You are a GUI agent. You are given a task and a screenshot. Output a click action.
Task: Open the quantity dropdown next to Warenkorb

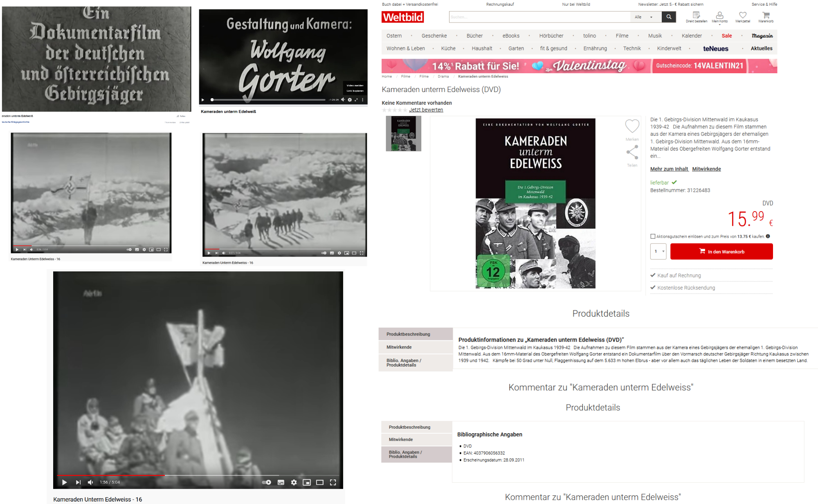(658, 252)
